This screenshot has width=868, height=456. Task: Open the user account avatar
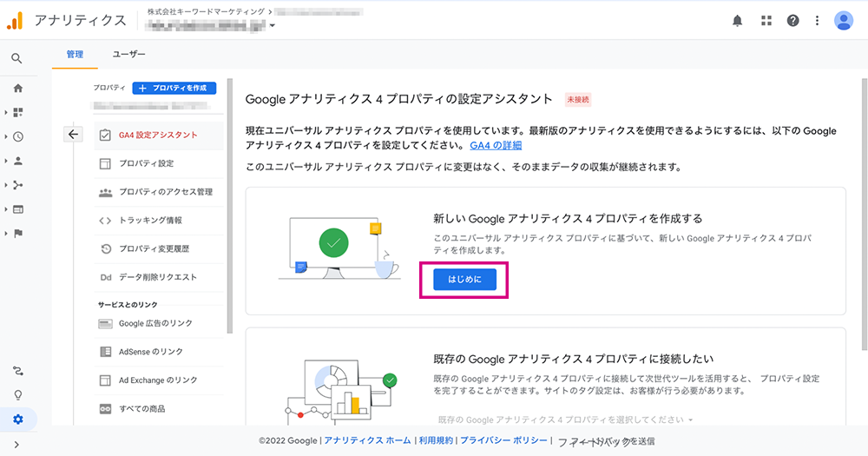coord(844,21)
